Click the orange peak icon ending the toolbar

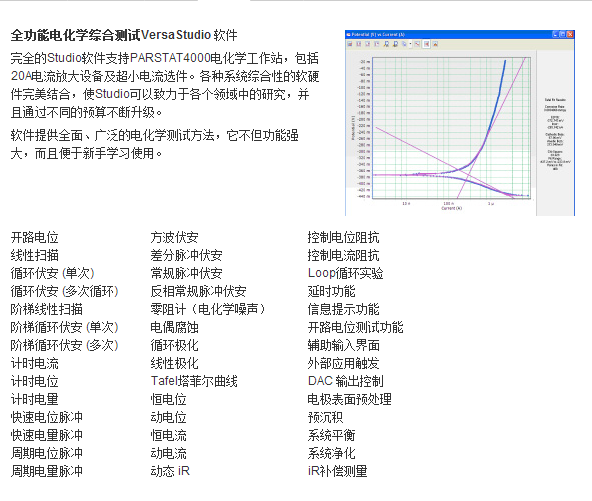435,44
